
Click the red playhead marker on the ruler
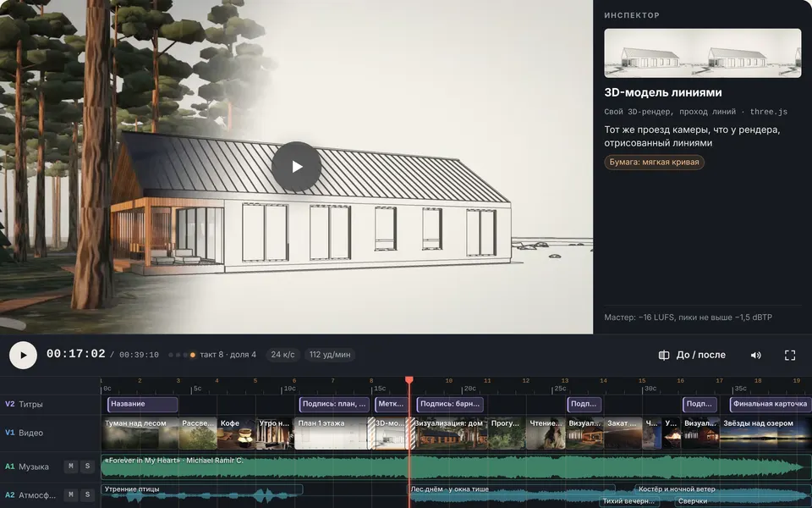[x=409, y=380]
